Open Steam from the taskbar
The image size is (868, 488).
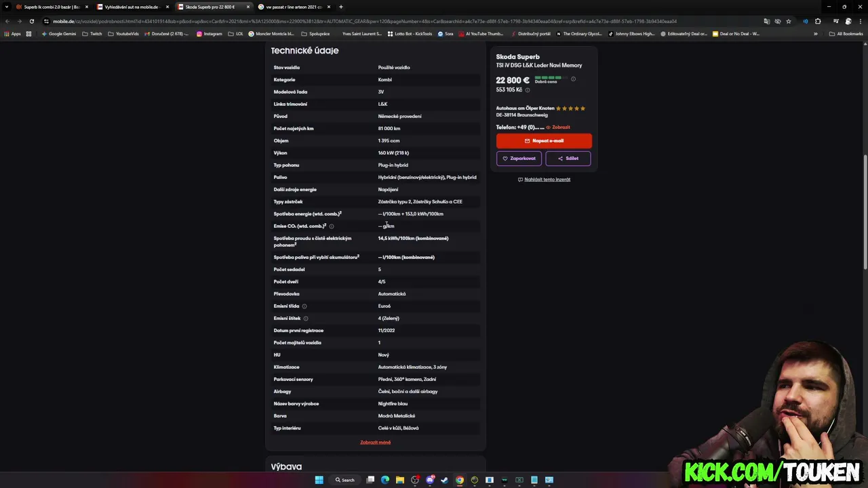[444, 480]
